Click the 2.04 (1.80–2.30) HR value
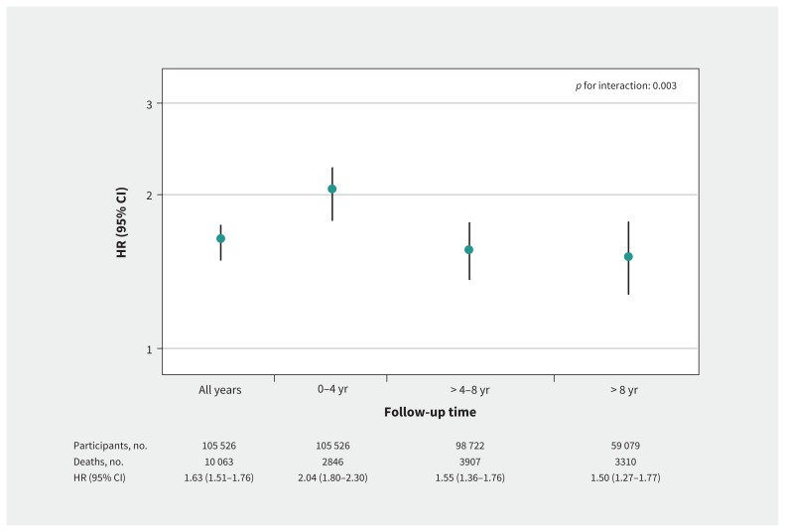This screenshot has height=532, width=785. 332,477
